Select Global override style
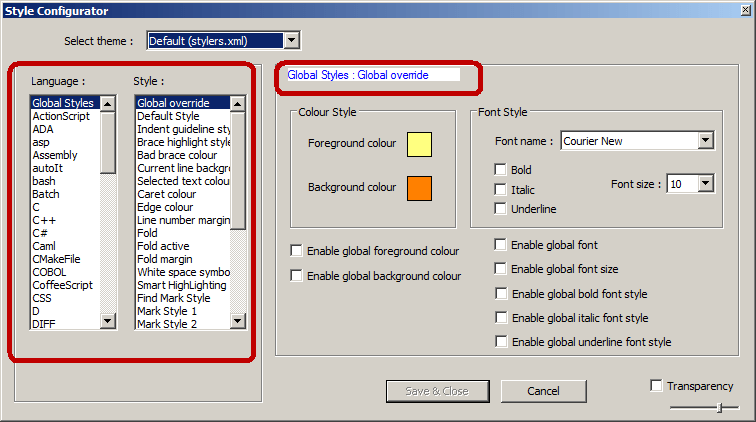 click(183, 103)
